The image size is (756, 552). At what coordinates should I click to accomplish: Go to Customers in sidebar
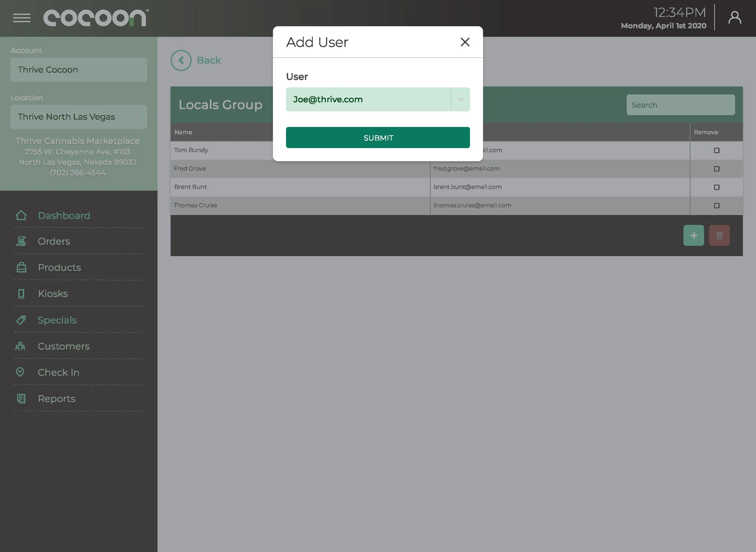tap(63, 346)
